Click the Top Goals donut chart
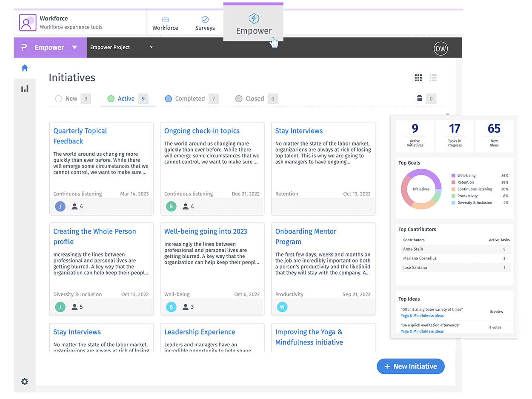This screenshot has height=399, width=532. point(421,189)
